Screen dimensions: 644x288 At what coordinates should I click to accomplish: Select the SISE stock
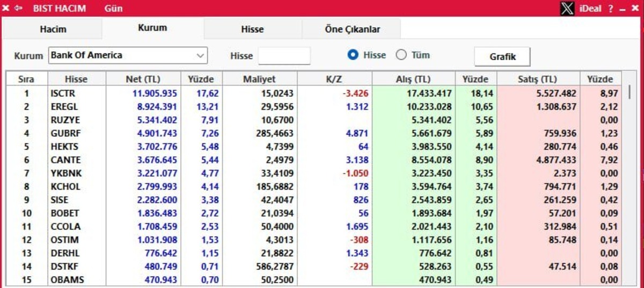[60, 200]
